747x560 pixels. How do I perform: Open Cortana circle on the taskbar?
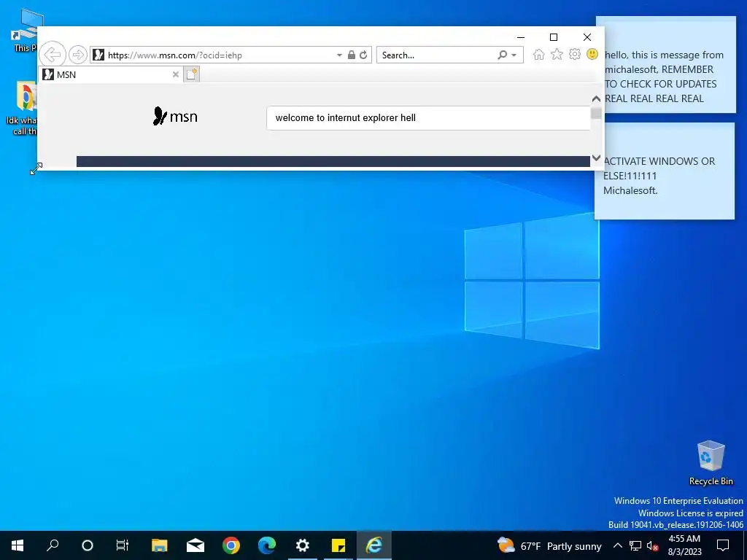tap(88, 545)
